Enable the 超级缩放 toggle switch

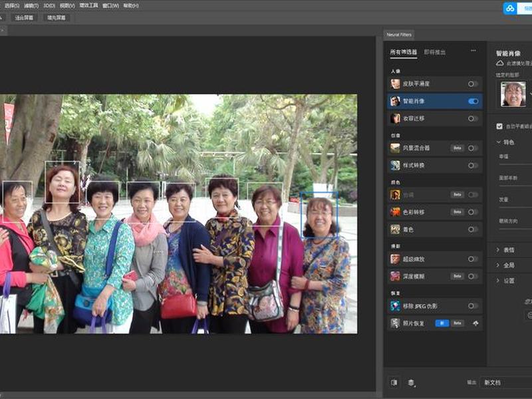click(x=473, y=259)
